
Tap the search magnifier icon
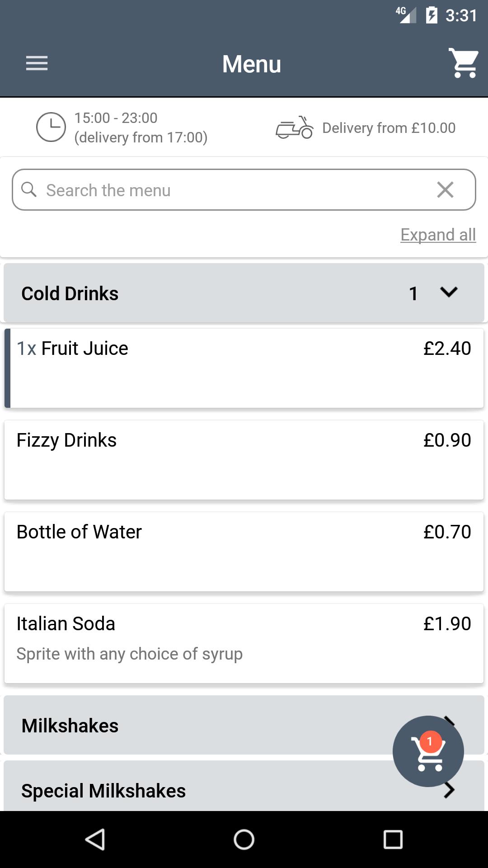(29, 190)
